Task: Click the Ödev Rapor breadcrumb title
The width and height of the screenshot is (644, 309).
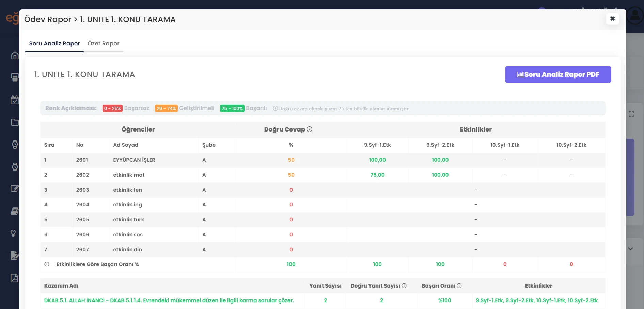Action: (48, 19)
